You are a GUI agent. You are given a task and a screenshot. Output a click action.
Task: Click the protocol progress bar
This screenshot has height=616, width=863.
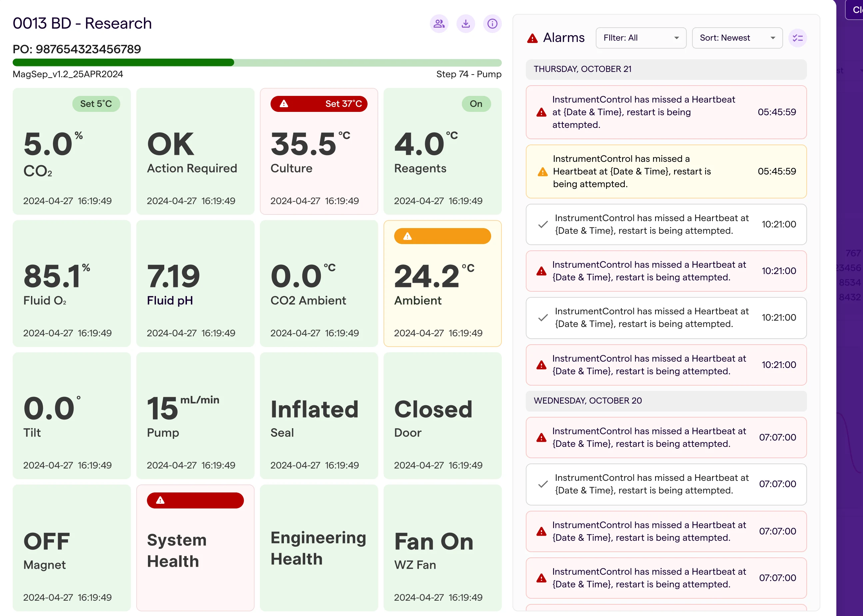(x=257, y=63)
